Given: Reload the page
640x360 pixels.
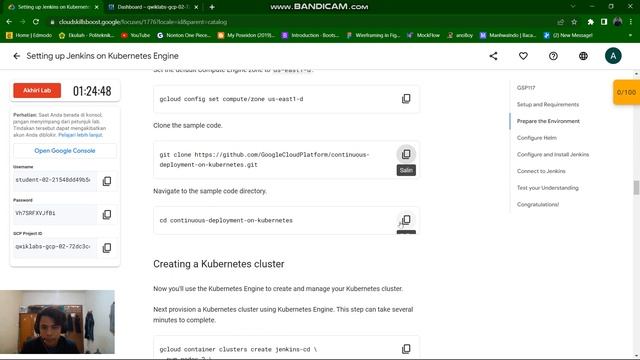Looking at the screenshot, I should tap(36, 22).
